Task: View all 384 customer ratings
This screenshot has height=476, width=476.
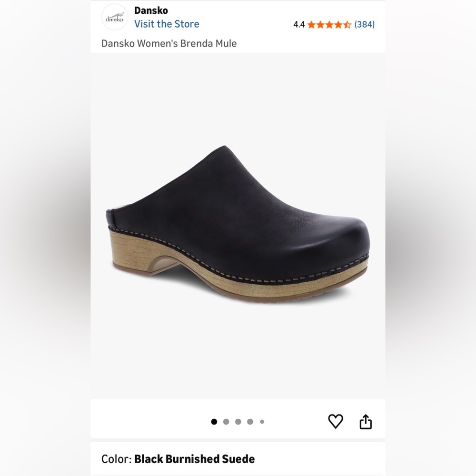Action: [365, 24]
